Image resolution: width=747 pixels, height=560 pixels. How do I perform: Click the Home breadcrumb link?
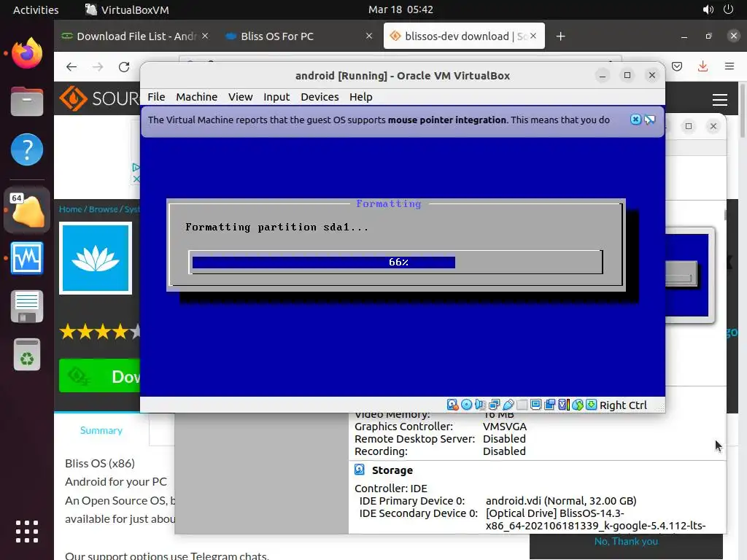pyautogui.click(x=71, y=209)
